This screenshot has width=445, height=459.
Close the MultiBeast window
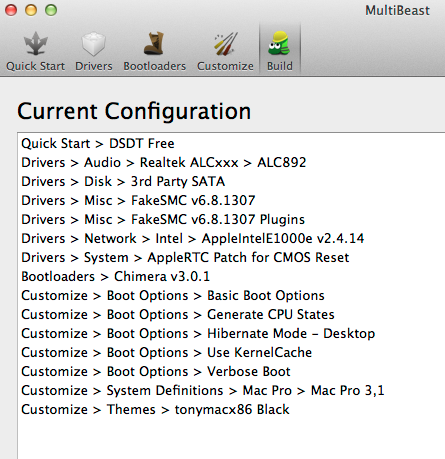(11, 10)
